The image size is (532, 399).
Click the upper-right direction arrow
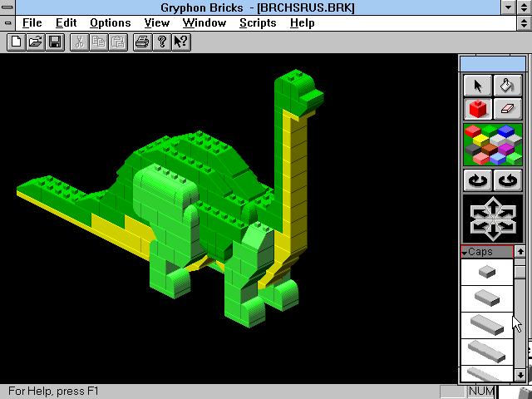(x=507, y=213)
